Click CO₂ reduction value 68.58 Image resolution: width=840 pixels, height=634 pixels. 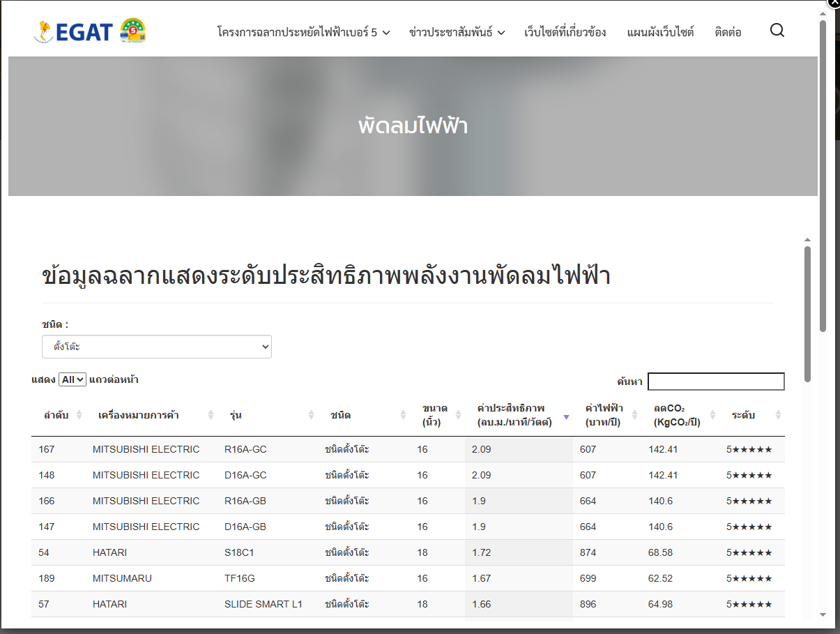(x=661, y=552)
